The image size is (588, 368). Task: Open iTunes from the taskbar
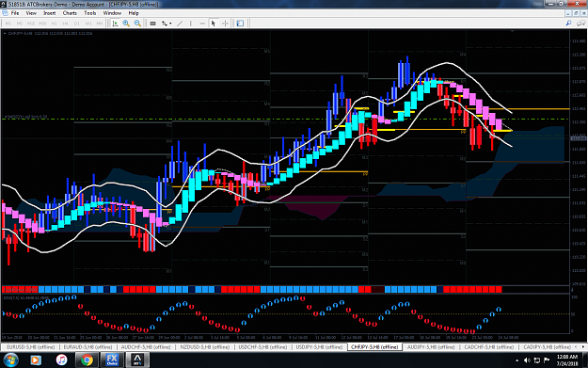61,360
